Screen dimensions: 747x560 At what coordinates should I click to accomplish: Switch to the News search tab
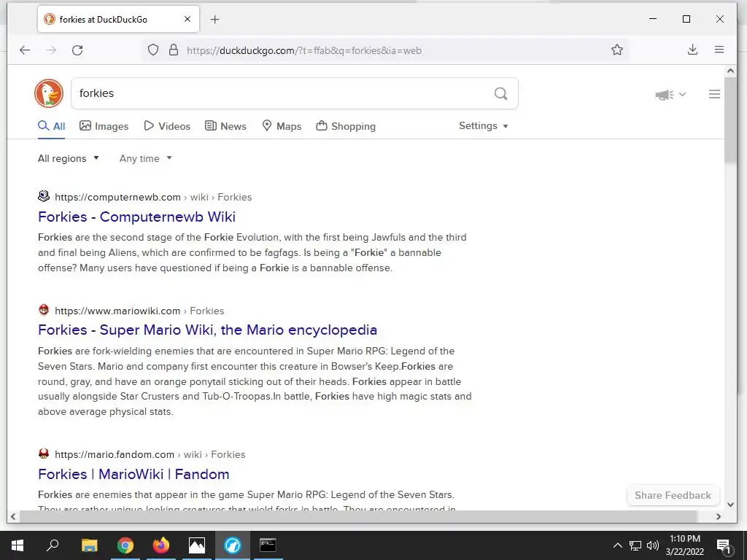click(225, 126)
